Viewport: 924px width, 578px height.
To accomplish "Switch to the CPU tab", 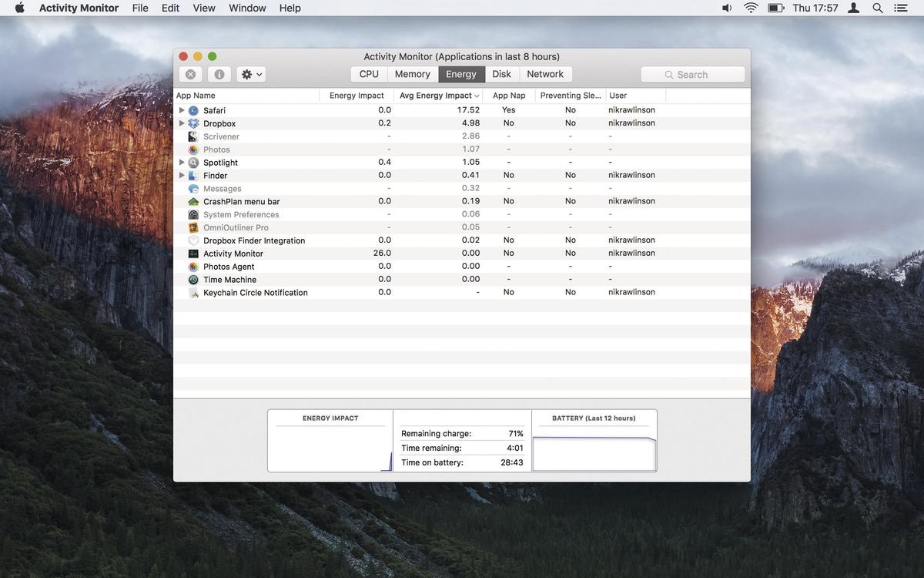I will [x=369, y=74].
